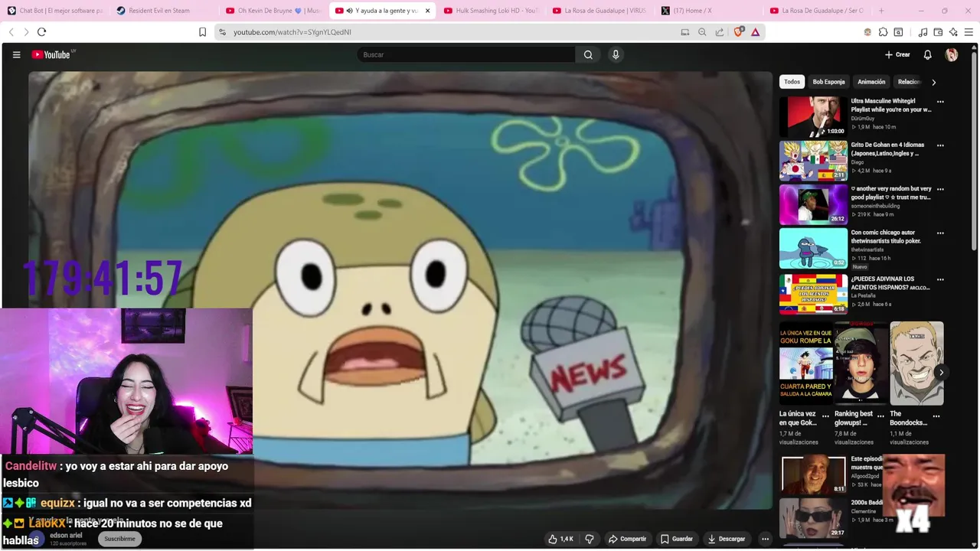Open the Brave Rewards triangle icon
The height and width of the screenshot is (551, 980).
[x=756, y=32]
